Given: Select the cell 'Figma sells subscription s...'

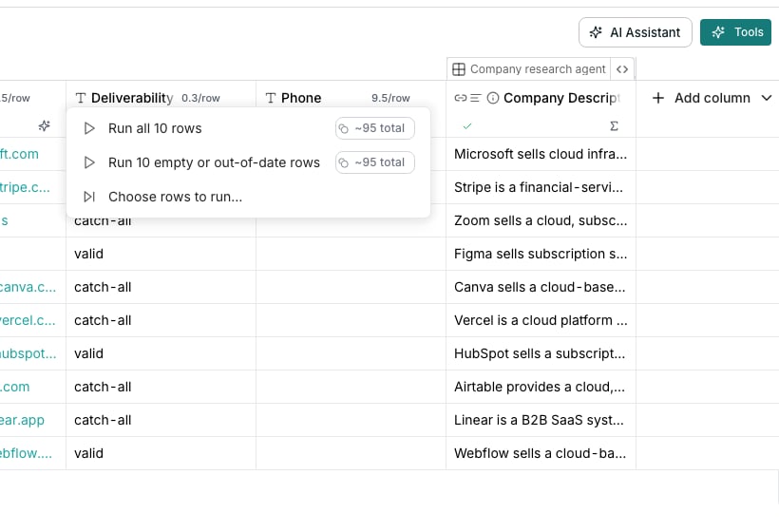Looking at the screenshot, I should (541, 254).
